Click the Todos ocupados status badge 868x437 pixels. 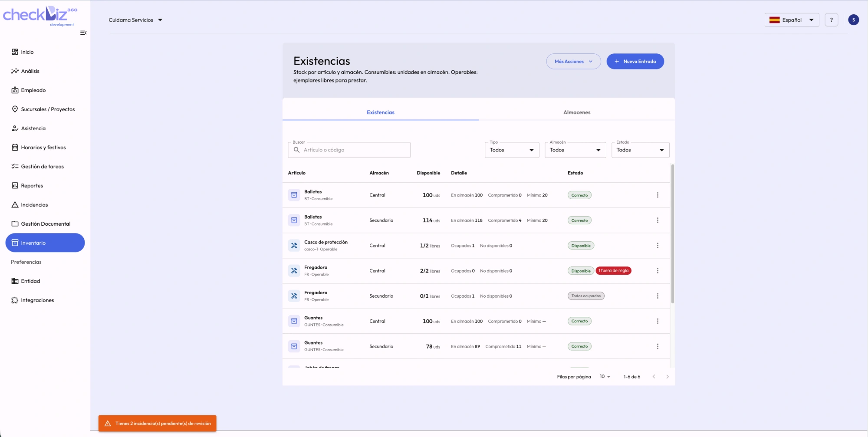[x=586, y=296]
